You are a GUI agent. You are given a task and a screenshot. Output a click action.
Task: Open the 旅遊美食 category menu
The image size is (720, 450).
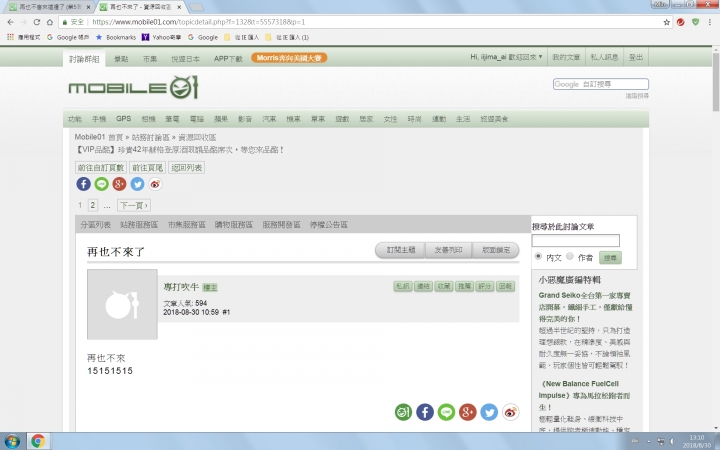point(494,119)
